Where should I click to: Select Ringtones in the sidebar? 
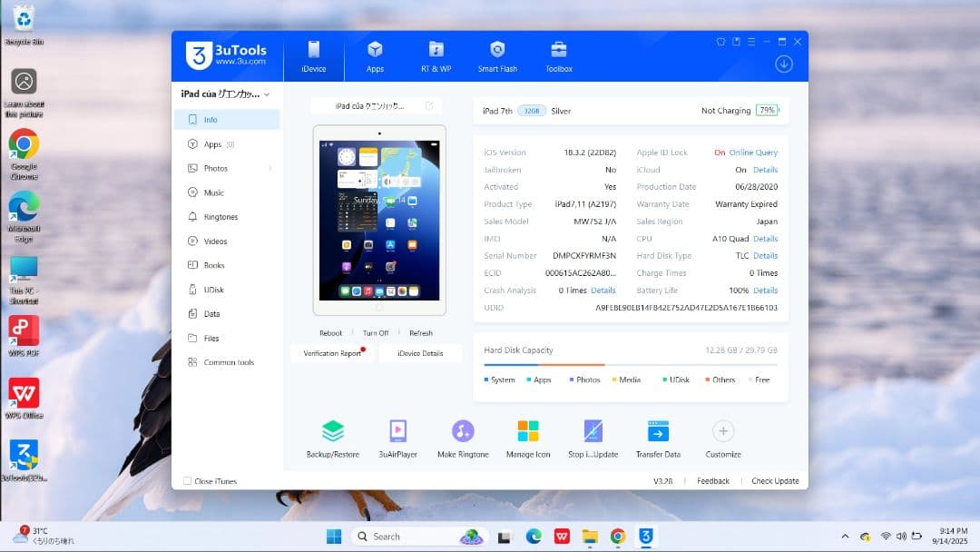(x=218, y=216)
